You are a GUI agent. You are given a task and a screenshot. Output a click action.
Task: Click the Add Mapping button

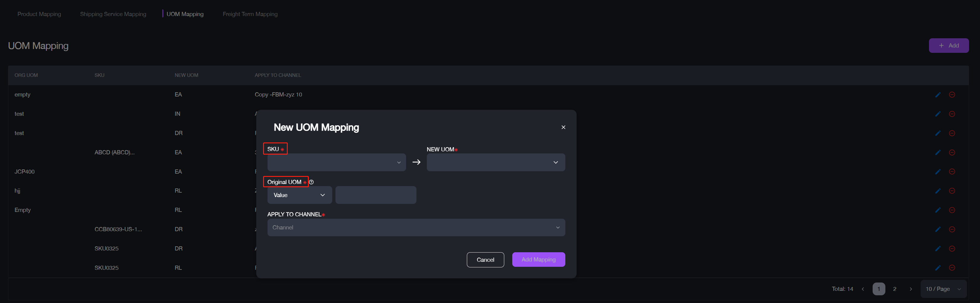pyautogui.click(x=538, y=260)
